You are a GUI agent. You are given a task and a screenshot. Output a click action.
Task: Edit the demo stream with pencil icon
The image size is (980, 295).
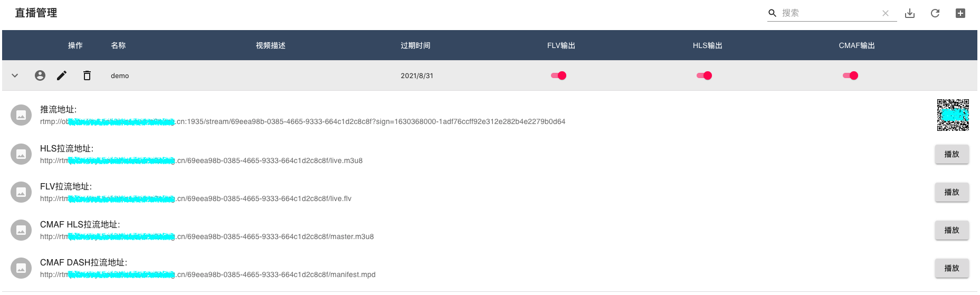pyautogui.click(x=62, y=75)
